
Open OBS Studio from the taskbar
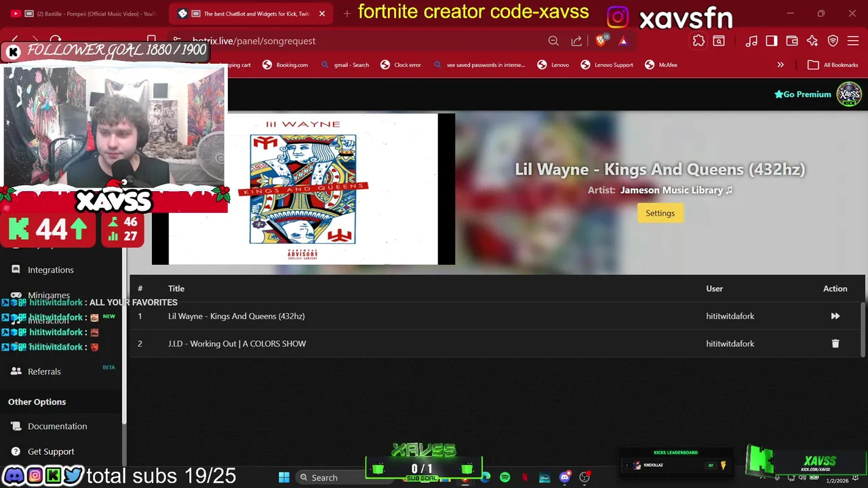tap(585, 477)
